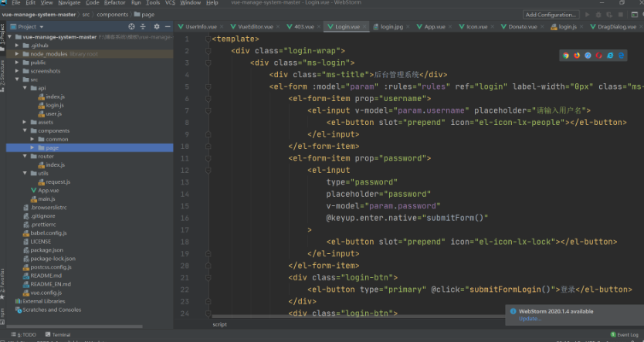The height and width of the screenshot is (342, 644).
Task: Expand the screenshots folder
Action: (x=17, y=71)
